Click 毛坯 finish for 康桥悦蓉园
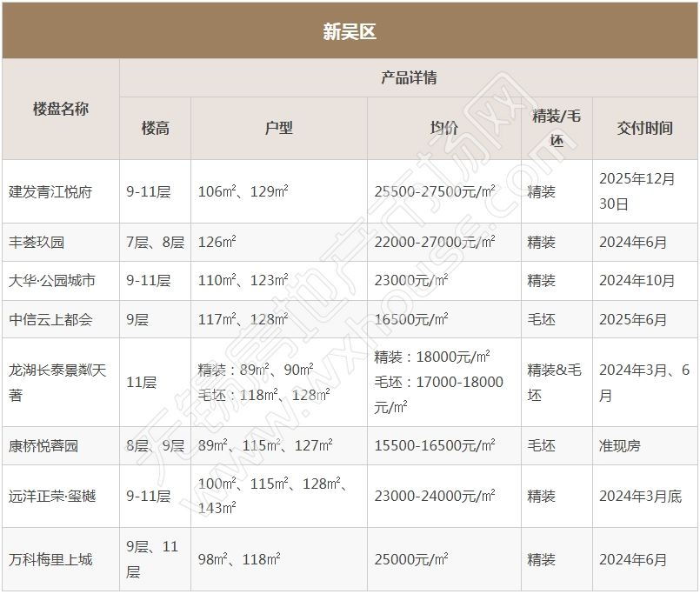 541,446
